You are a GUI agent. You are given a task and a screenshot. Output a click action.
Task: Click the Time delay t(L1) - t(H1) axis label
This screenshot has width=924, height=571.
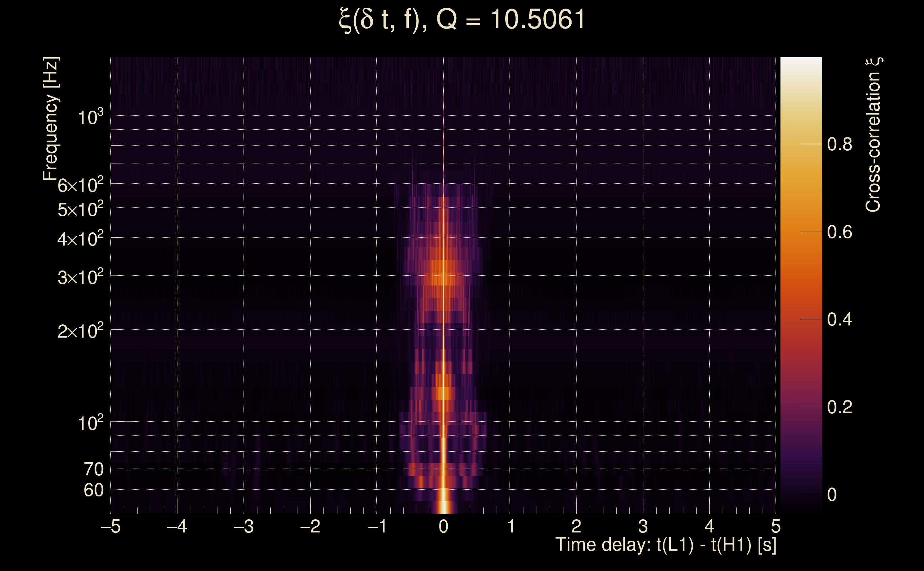pos(666,545)
